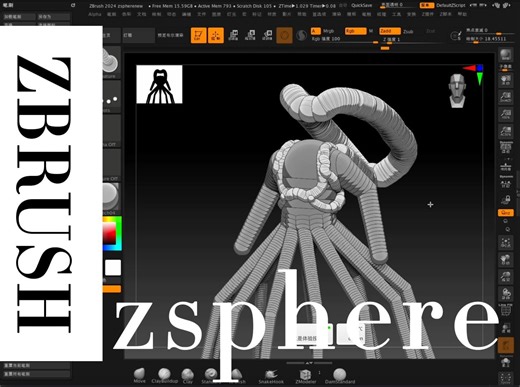520x387 pixels.
Task: Toggle the orange Zadd button
Action: click(x=390, y=31)
